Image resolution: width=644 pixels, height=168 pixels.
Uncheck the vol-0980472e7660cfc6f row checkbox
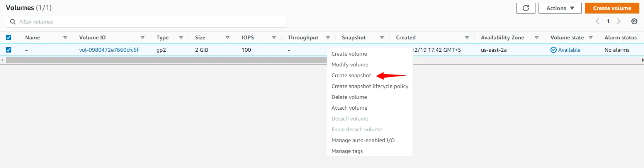click(8, 50)
